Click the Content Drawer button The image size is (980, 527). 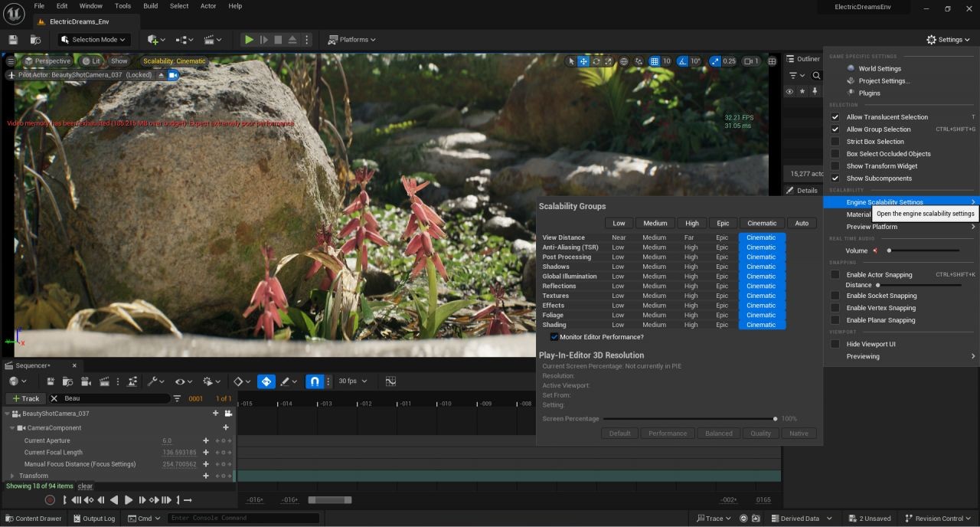click(x=32, y=519)
